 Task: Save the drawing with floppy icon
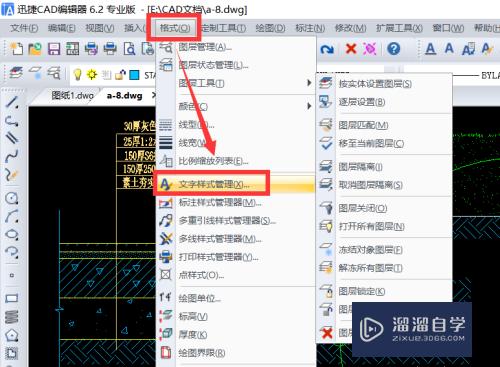tap(54, 49)
